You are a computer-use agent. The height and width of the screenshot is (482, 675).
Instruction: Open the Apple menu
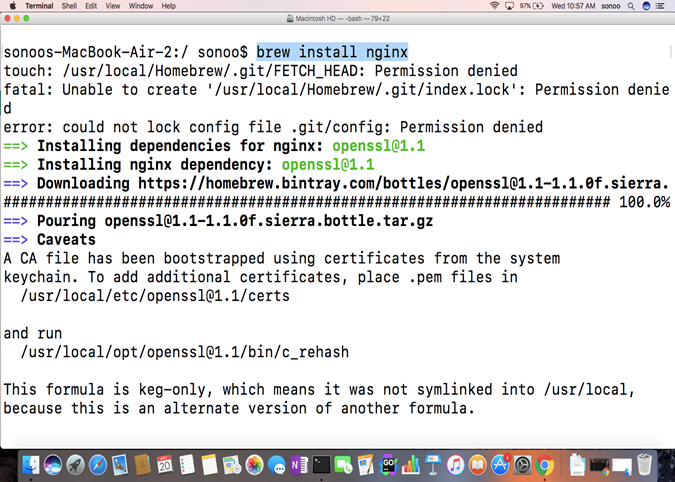click(x=12, y=6)
